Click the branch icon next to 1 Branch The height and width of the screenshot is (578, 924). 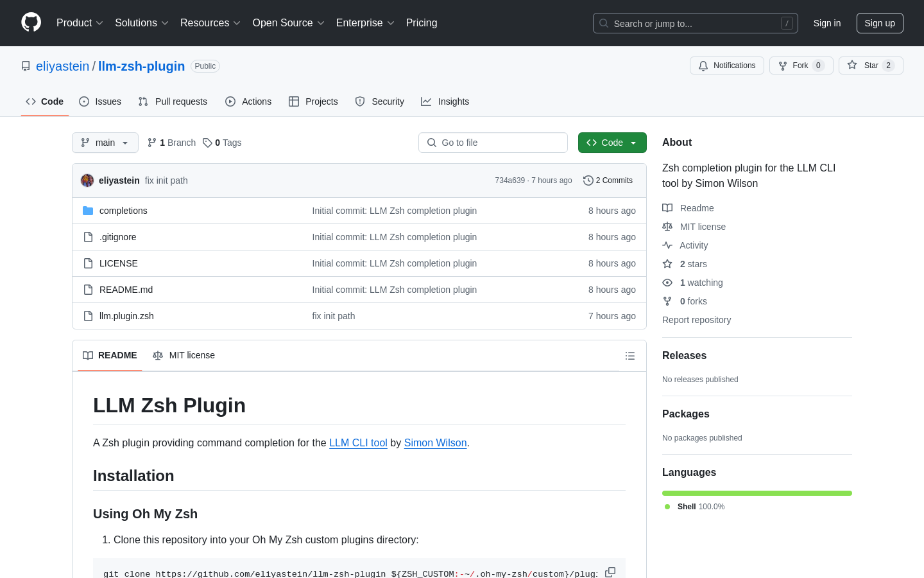tap(152, 143)
